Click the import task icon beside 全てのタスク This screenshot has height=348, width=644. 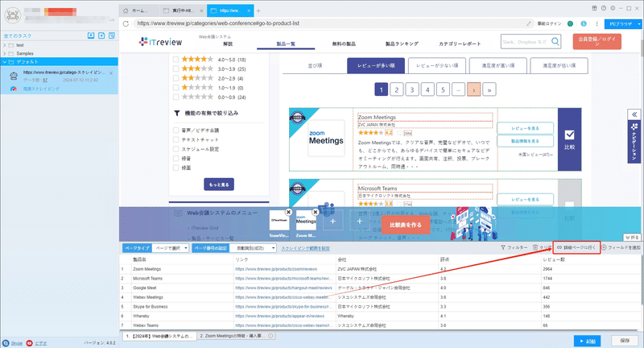point(91,35)
